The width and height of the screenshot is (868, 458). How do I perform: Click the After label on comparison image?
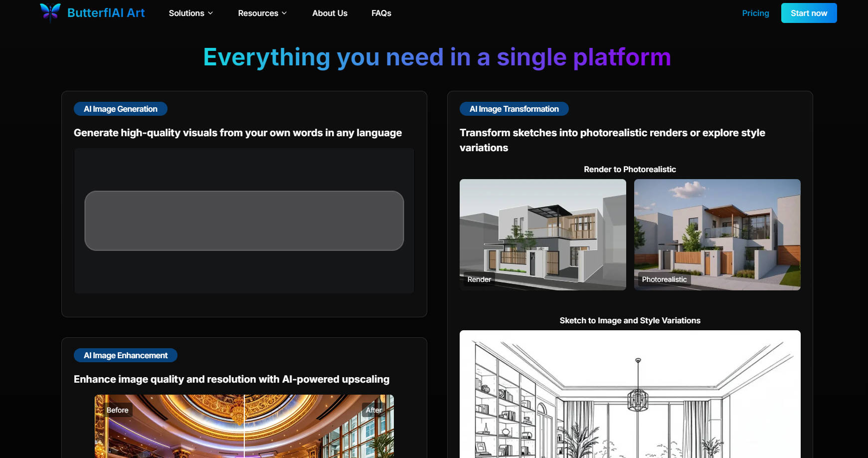[373, 410]
